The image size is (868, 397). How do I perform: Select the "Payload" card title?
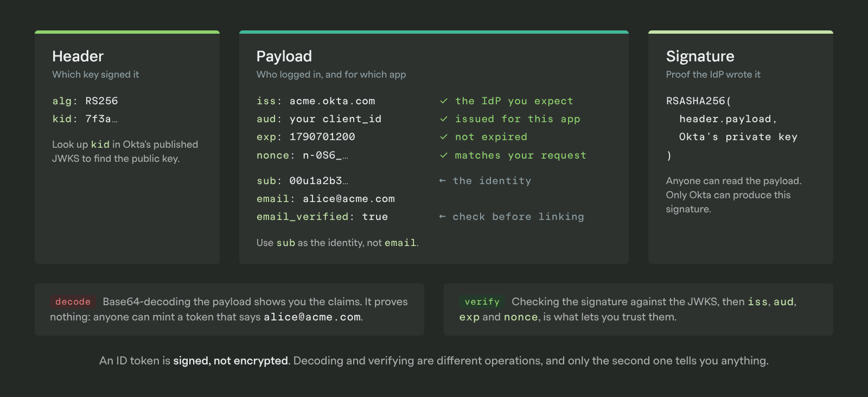pyautogui.click(x=284, y=56)
